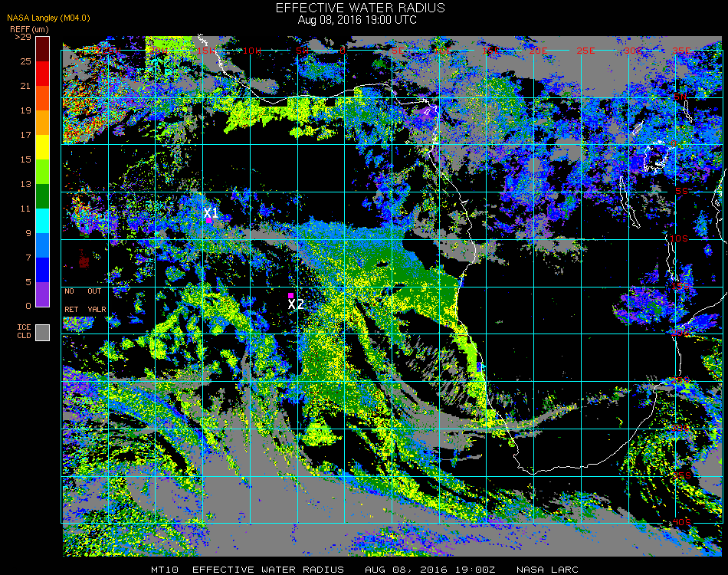Select the orange 17–19 legend swatch

coord(43,123)
